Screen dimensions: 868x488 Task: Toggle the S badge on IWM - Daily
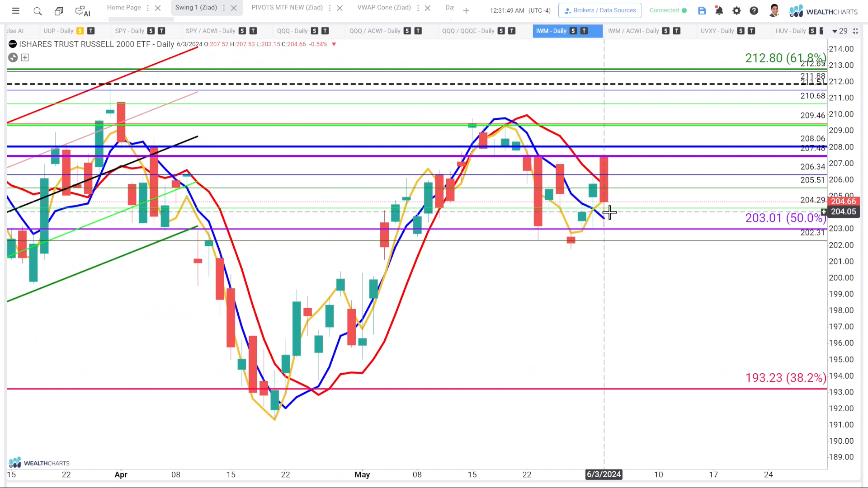(573, 31)
